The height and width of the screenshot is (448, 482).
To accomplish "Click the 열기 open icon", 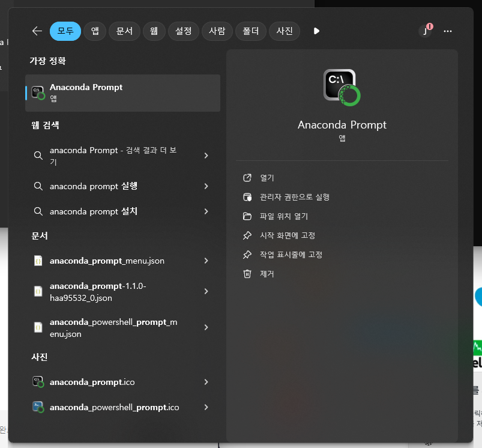I will click(x=247, y=178).
